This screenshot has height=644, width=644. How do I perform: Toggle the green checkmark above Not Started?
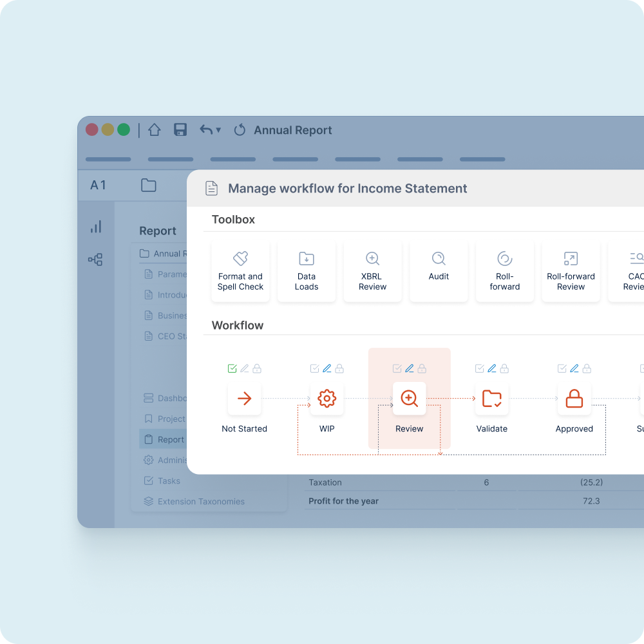[232, 368]
